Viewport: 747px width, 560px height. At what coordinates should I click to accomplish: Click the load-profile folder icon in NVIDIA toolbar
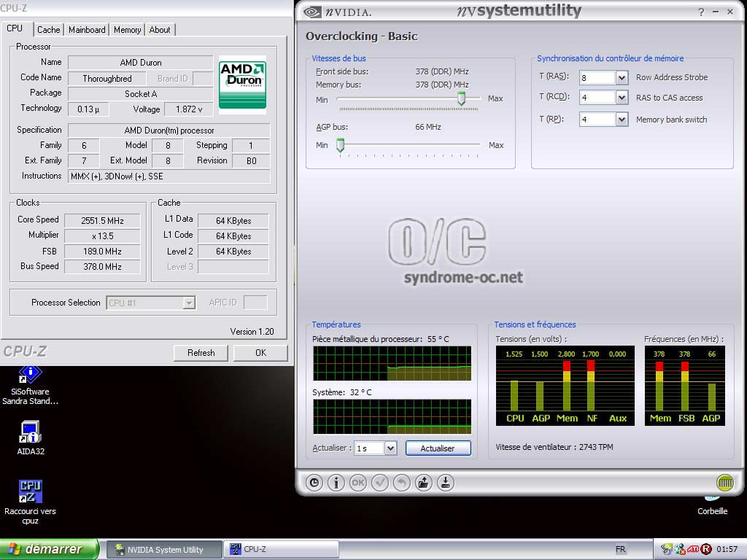pyautogui.click(x=424, y=483)
